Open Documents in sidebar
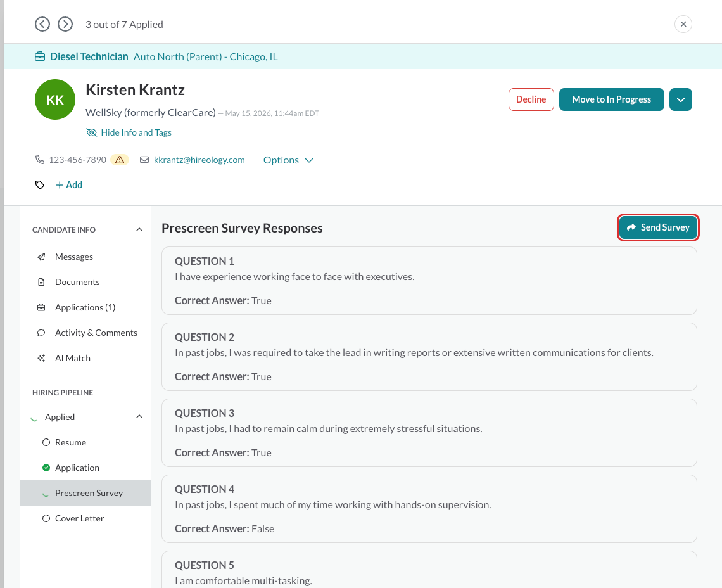 point(77,282)
